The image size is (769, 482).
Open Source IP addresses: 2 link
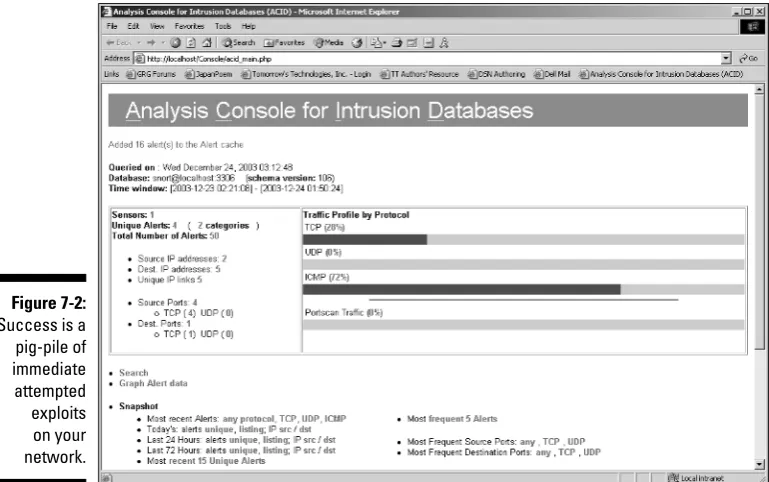coord(182,258)
